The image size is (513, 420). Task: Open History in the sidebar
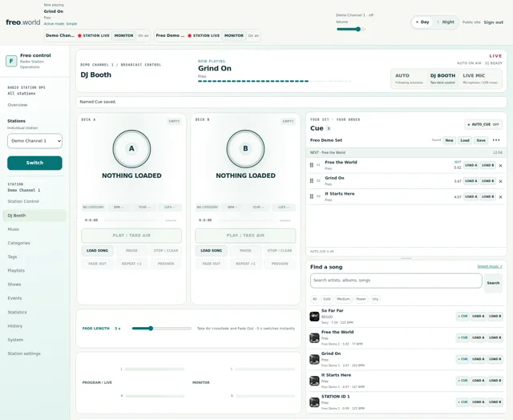15,326
